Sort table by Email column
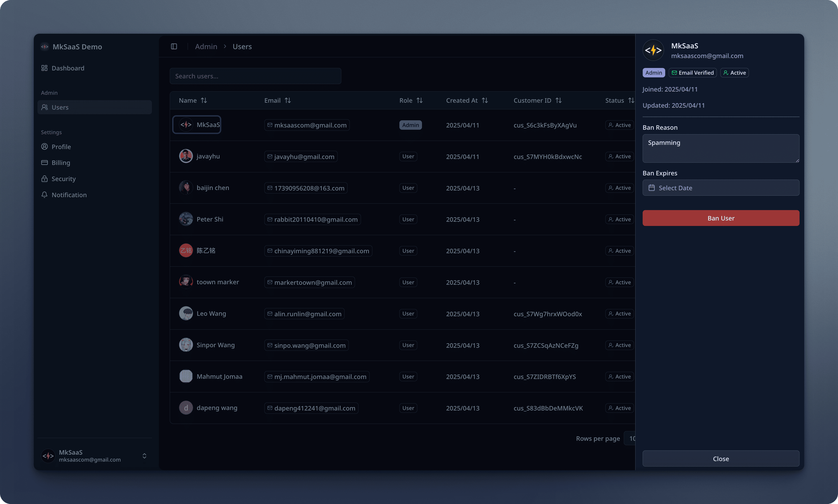Image resolution: width=838 pixels, height=504 pixels. coord(287,100)
